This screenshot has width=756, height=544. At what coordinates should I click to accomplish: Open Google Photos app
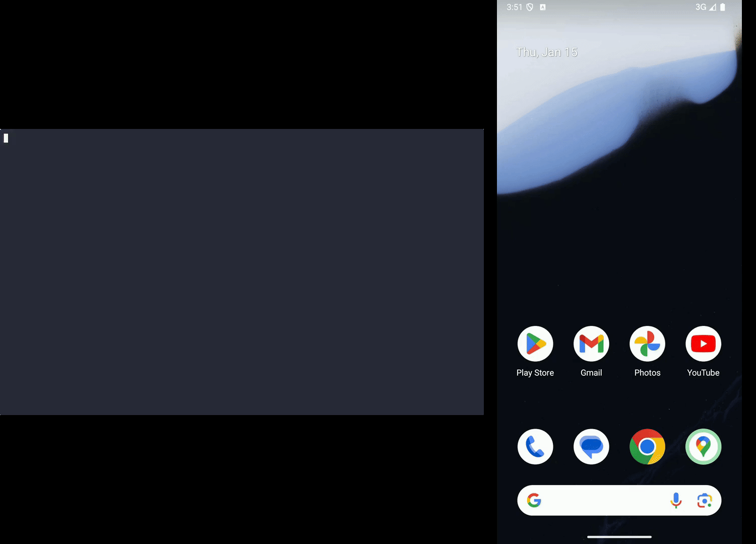coord(647,344)
